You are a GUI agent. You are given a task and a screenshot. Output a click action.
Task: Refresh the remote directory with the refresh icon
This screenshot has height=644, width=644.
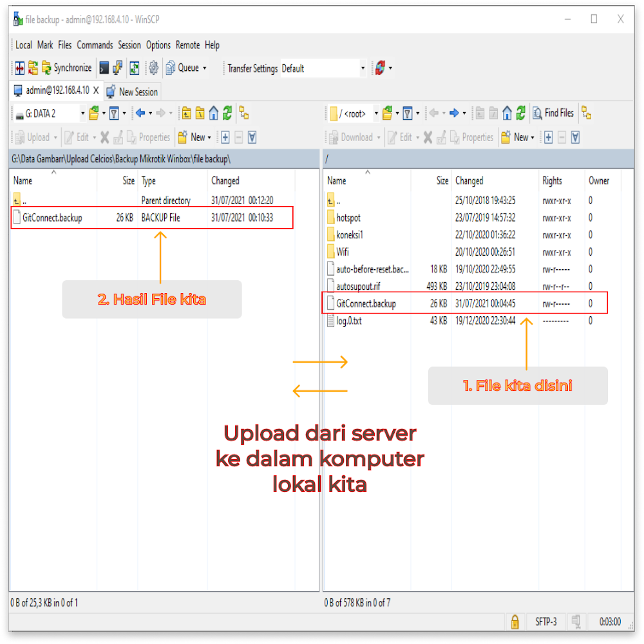[522, 113]
